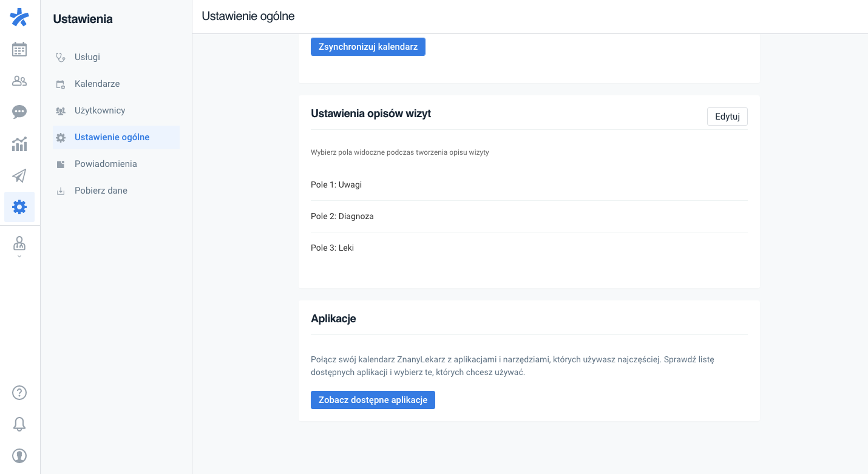Click the icon beside Powiadomienia

point(60,164)
